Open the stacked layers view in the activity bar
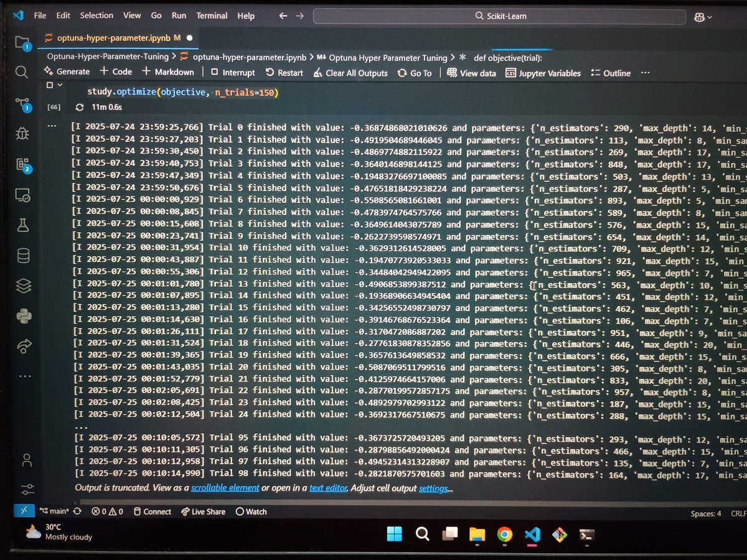This screenshot has height=560, width=747. 24,286
